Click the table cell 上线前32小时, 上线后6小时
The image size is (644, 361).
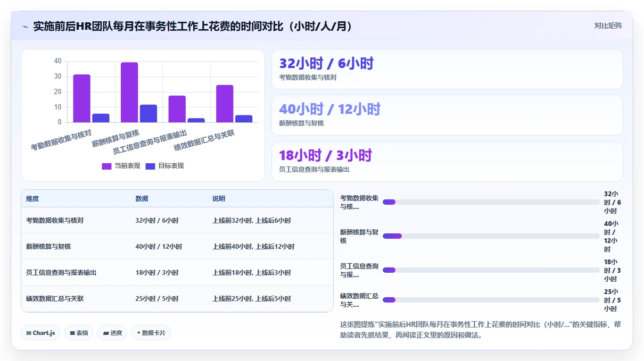[x=251, y=221]
